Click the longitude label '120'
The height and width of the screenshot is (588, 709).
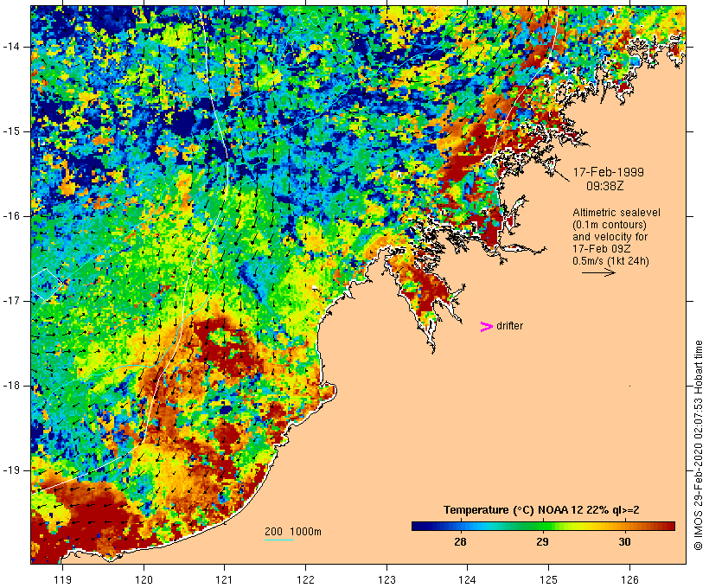point(144,579)
